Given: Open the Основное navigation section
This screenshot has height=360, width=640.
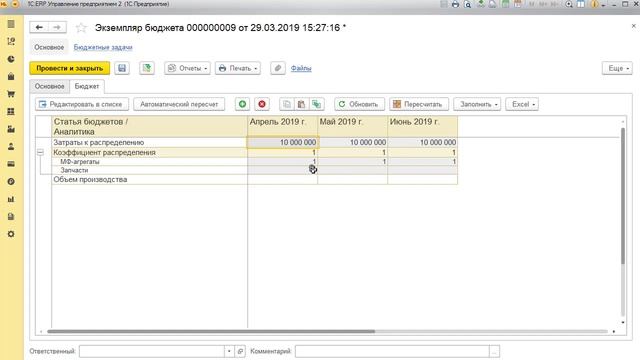Looking at the screenshot, I should click(49, 47).
